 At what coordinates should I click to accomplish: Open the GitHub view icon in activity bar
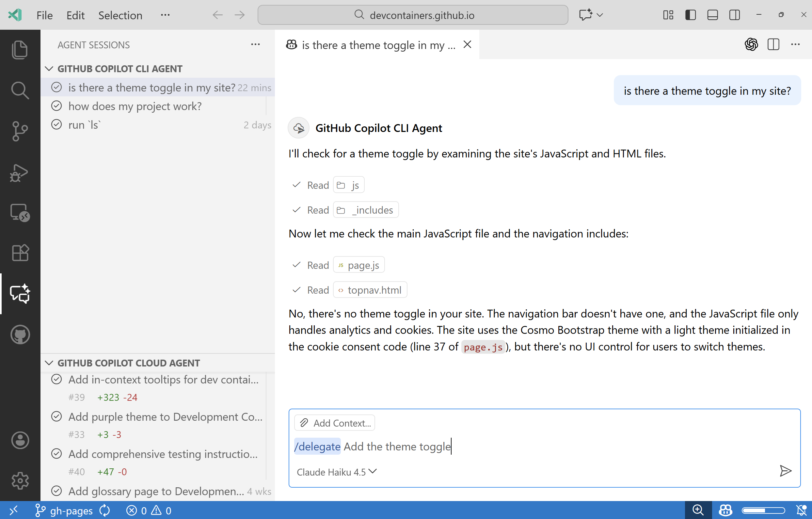pos(20,334)
